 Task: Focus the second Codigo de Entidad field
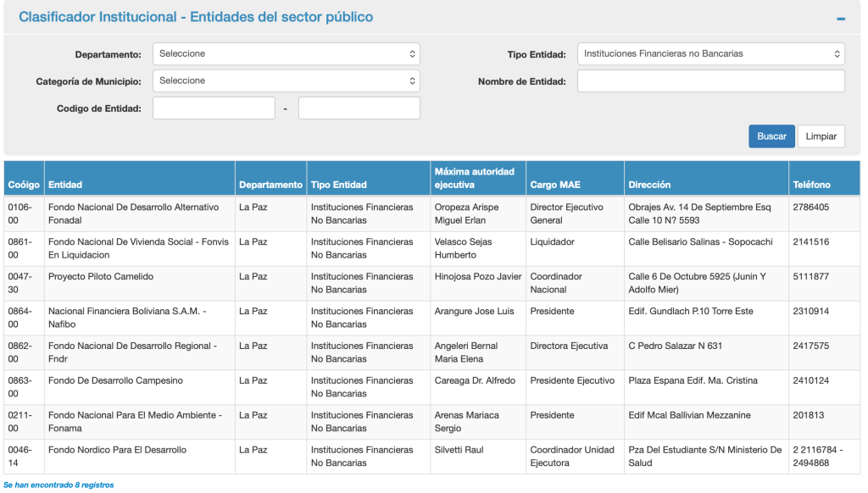tap(359, 108)
